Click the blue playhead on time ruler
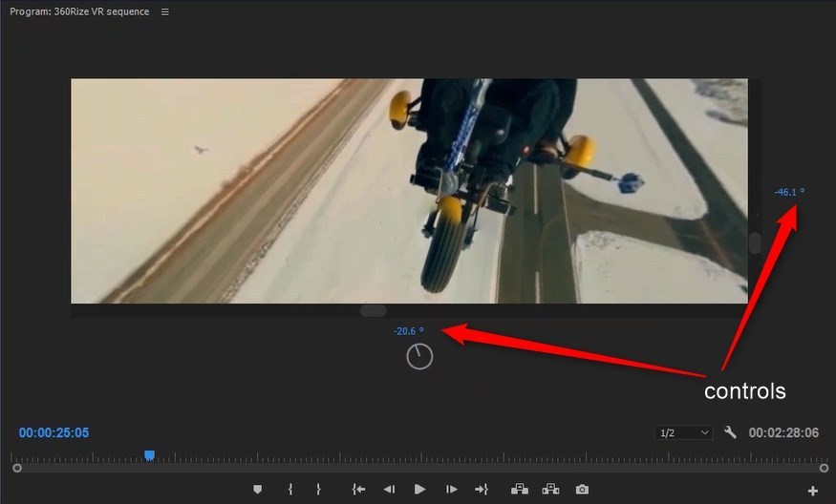The width and height of the screenshot is (836, 504). [149, 455]
